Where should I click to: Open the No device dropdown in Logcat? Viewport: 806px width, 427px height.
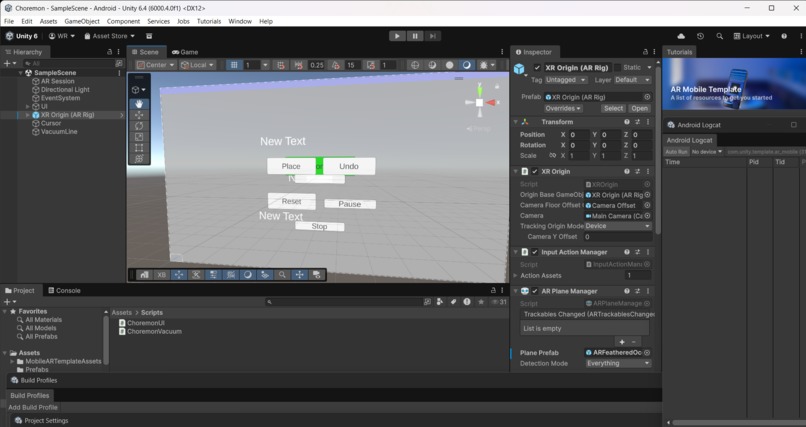coord(707,152)
